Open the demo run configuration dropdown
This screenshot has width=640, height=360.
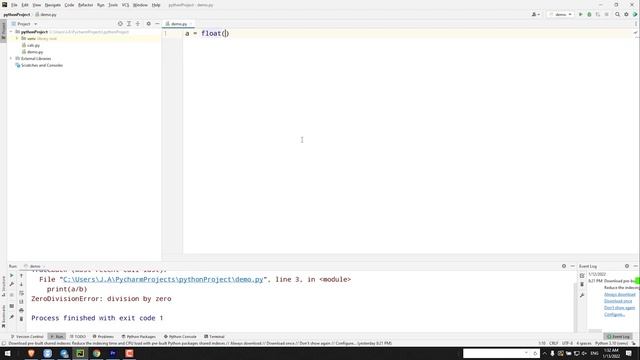[560, 14]
